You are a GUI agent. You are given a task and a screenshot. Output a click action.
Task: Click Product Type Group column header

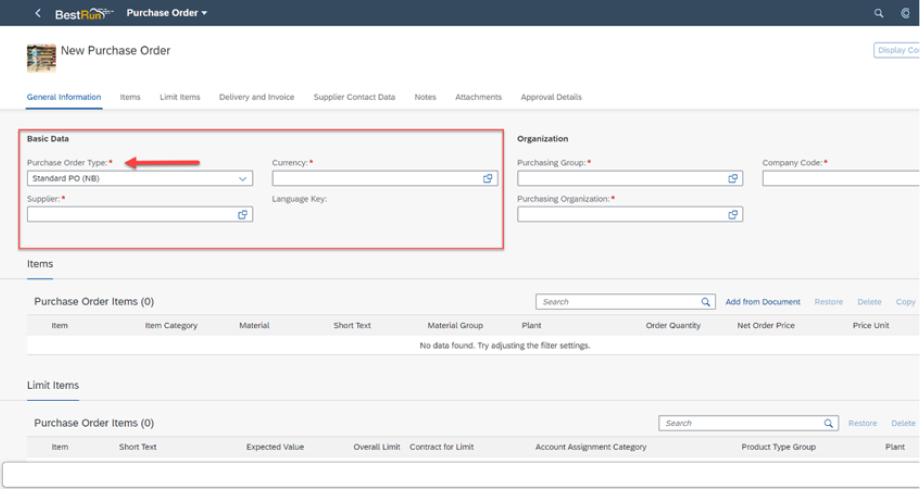coord(779,447)
